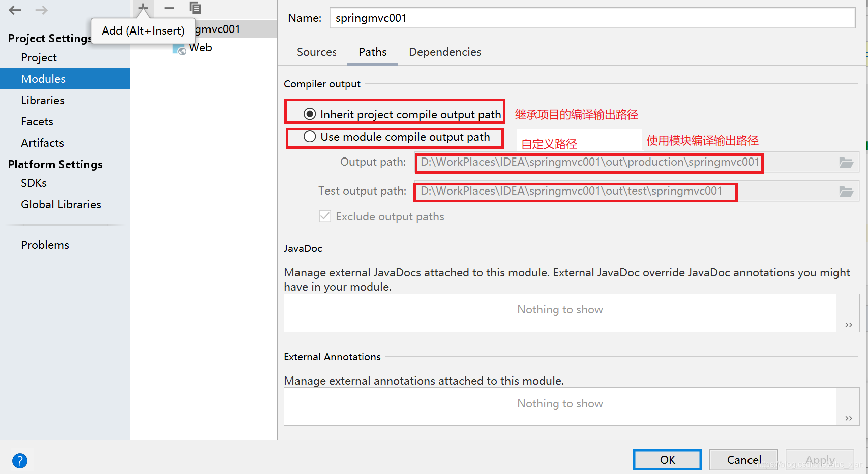
Task: Click the Copy module icon
Action: point(195,8)
